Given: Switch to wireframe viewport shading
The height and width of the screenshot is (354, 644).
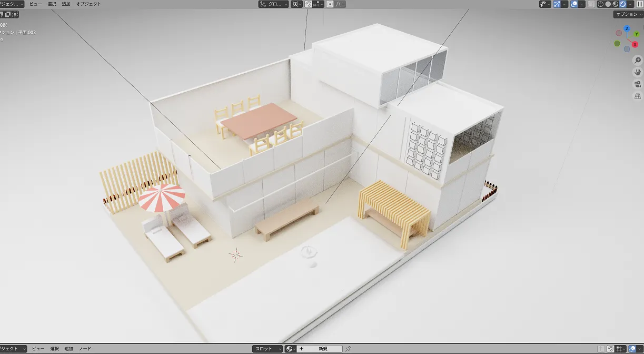Looking at the screenshot, I should tap(601, 4).
